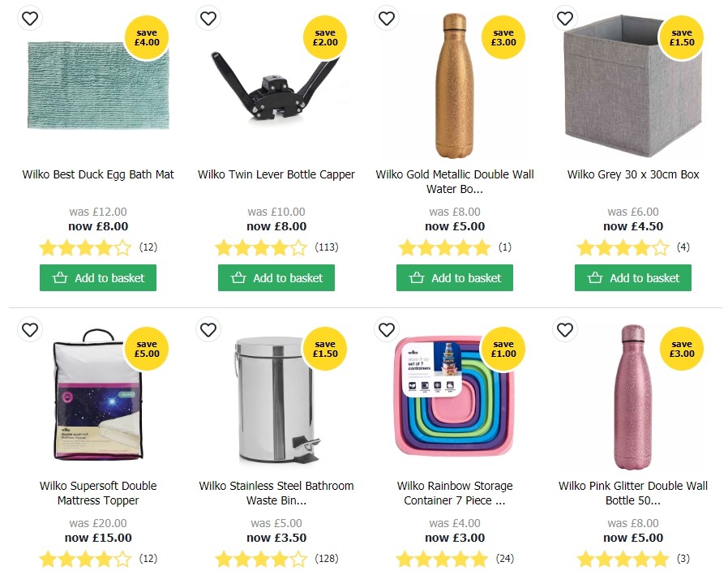Click the heart icon on Duck Egg Bath Mat
728x575 pixels.
click(x=30, y=18)
